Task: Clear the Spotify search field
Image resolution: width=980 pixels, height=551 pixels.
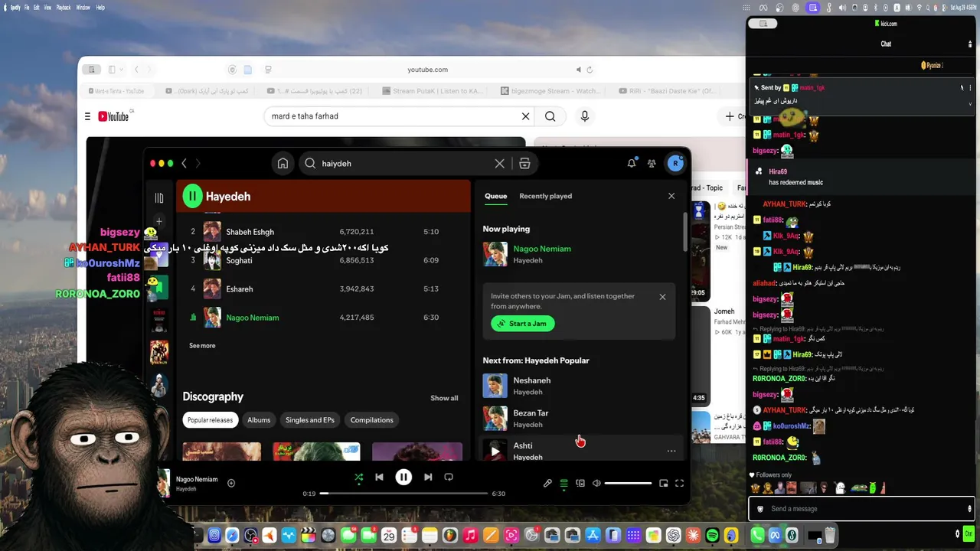Action: (500, 163)
